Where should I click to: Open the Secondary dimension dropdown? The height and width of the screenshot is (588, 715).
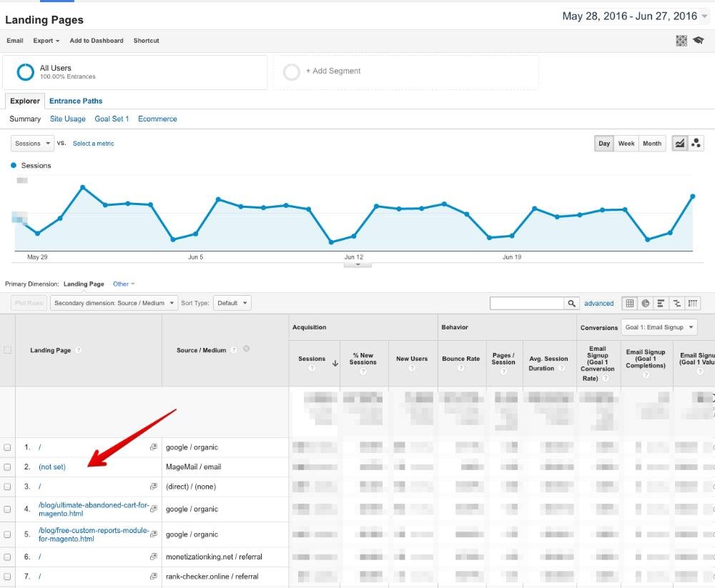coord(114,303)
